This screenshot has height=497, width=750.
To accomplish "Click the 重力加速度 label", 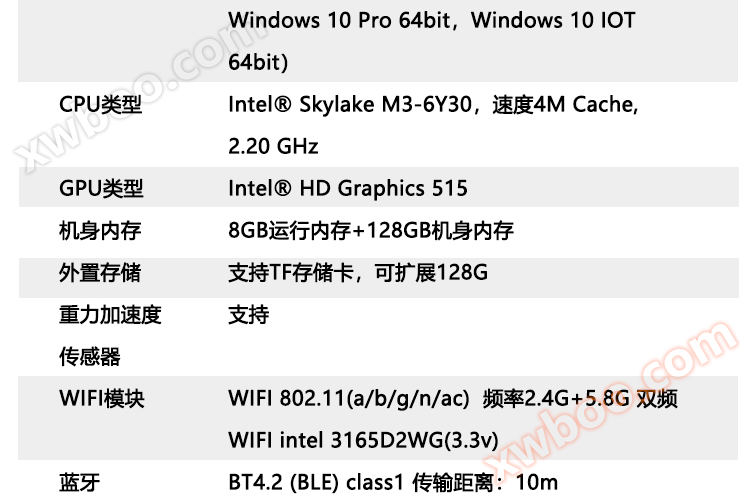I will click(110, 315).
